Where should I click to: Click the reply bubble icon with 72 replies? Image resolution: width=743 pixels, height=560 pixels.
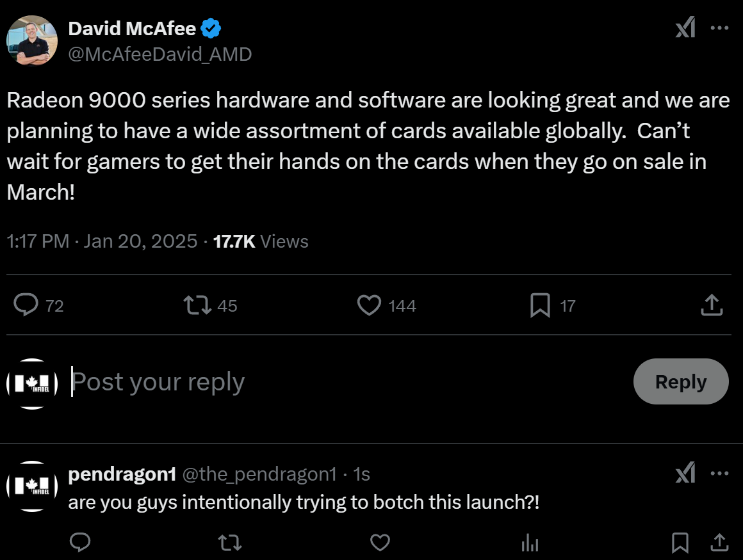(x=26, y=305)
